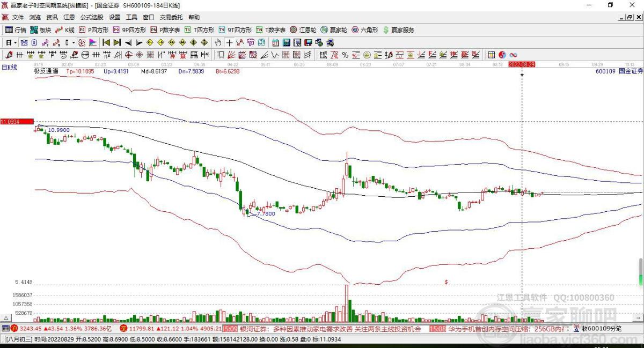This screenshot has height=348, width=644.
Task: Click the yin-yang red blue icon
Action: [x=502, y=55]
